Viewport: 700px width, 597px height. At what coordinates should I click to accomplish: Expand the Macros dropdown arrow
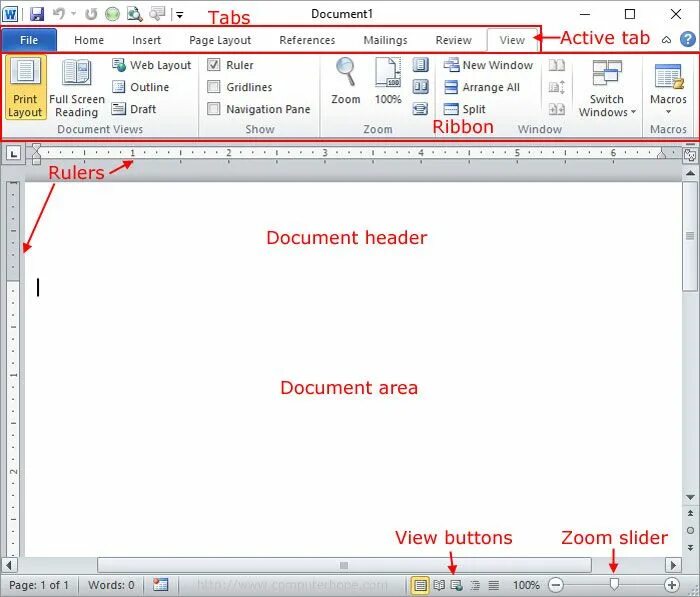(668, 112)
